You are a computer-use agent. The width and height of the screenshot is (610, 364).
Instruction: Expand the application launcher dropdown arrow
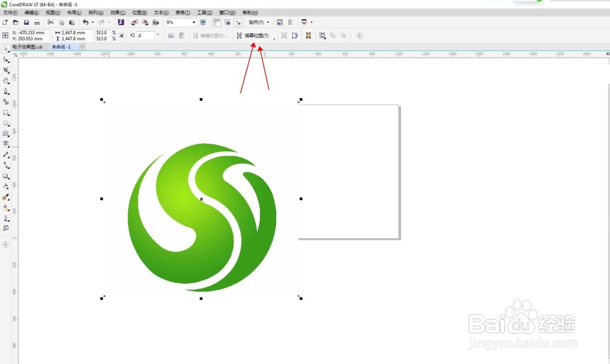click(312, 22)
